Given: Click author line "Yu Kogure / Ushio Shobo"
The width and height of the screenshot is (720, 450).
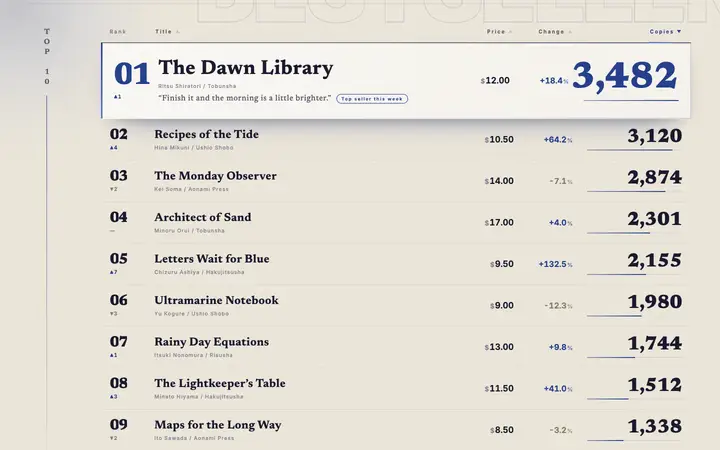Looking at the screenshot, I should [191, 314].
